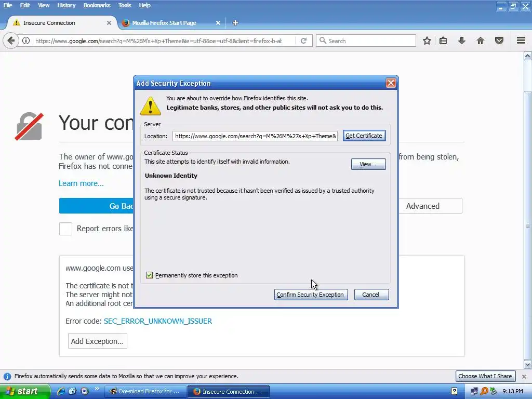Image resolution: width=532 pixels, height=399 pixels.
Task: Click Get Certificate button
Action: 364,136
